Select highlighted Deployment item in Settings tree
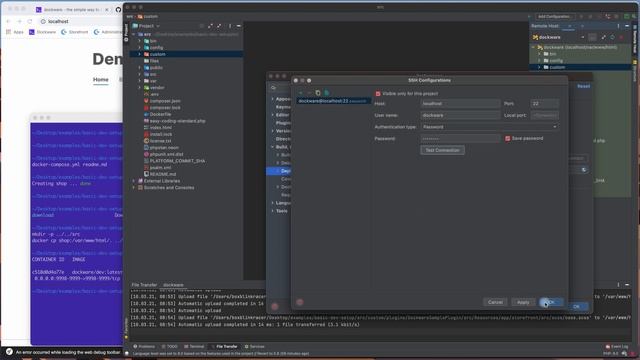Image resolution: width=640 pixels, height=360 pixels. tap(279, 171)
